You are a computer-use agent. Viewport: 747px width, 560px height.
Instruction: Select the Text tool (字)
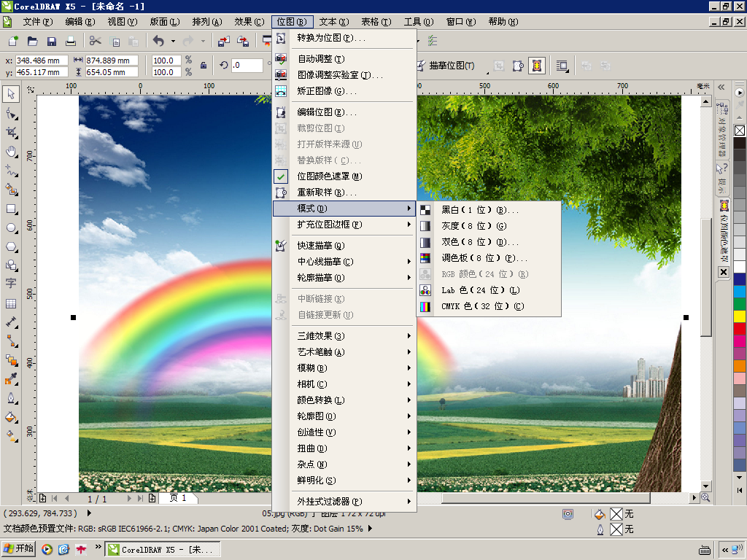point(11,284)
